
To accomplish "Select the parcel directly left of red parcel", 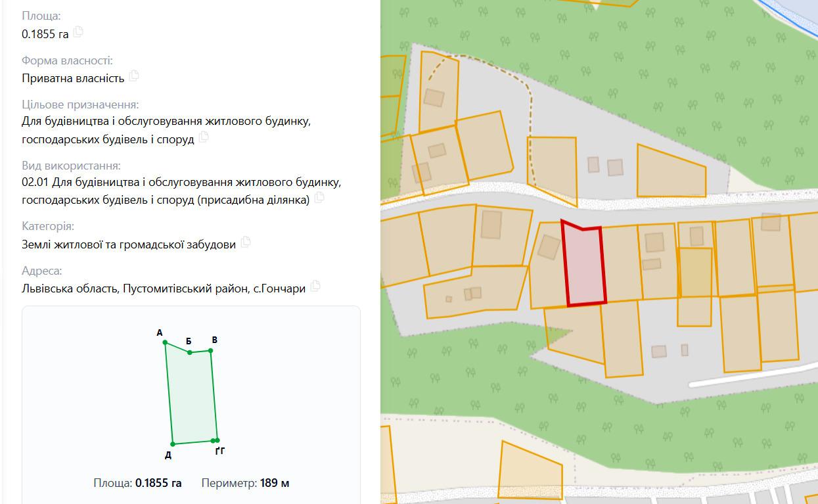I will tap(547, 265).
